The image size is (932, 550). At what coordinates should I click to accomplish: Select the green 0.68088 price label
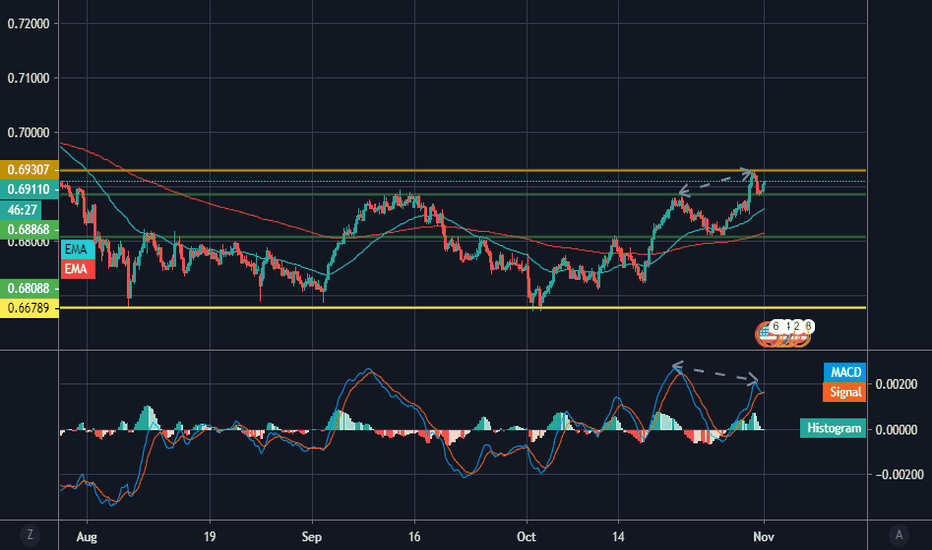pos(29,288)
